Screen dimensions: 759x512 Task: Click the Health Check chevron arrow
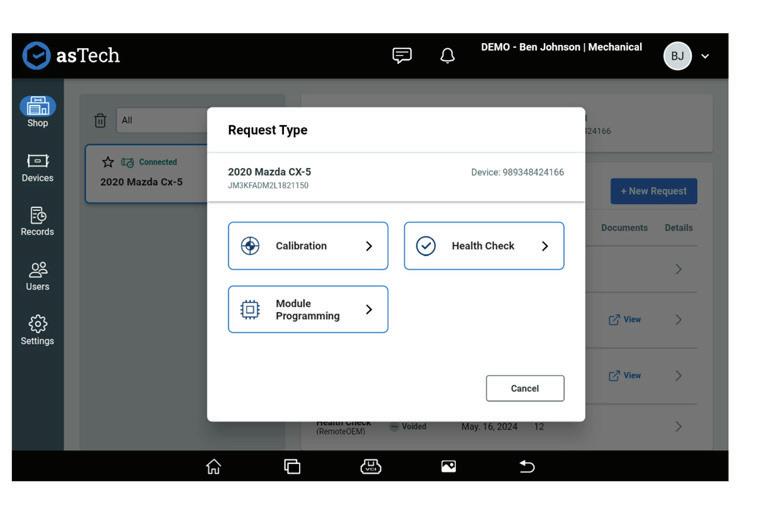pyautogui.click(x=545, y=246)
